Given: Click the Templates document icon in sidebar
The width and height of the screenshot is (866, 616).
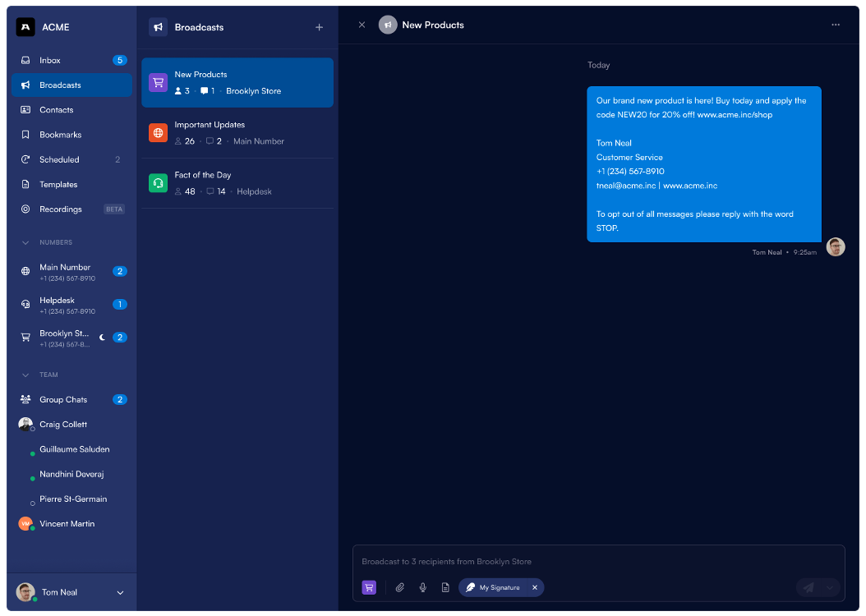Looking at the screenshot, I should tap(25, 184).
